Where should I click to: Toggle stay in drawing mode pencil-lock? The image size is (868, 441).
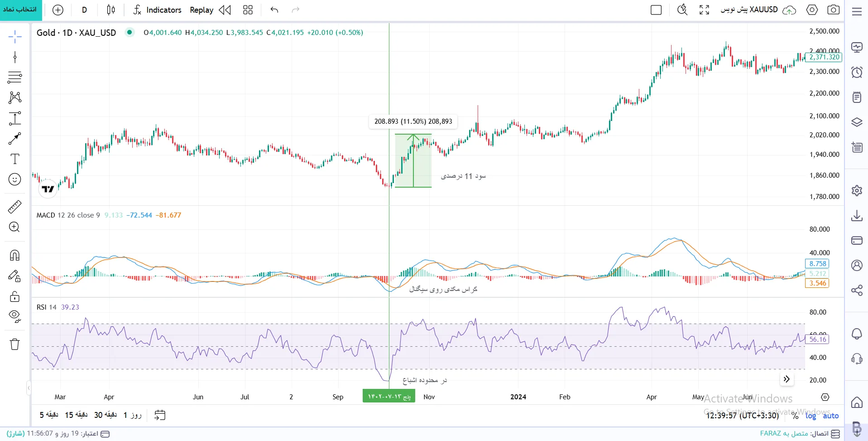pos(14,276)
